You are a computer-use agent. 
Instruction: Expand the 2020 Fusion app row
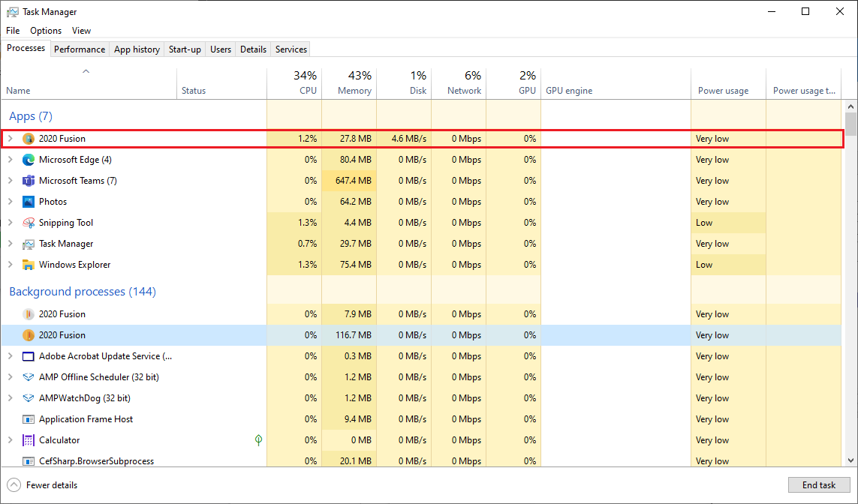click(x=10, y=139)
